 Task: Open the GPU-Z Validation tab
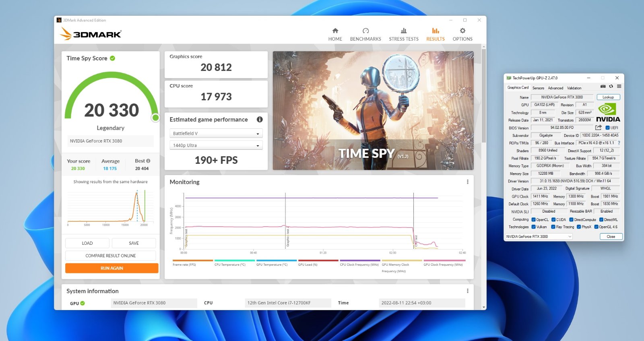pyautogui.click(x=574, y=88)
